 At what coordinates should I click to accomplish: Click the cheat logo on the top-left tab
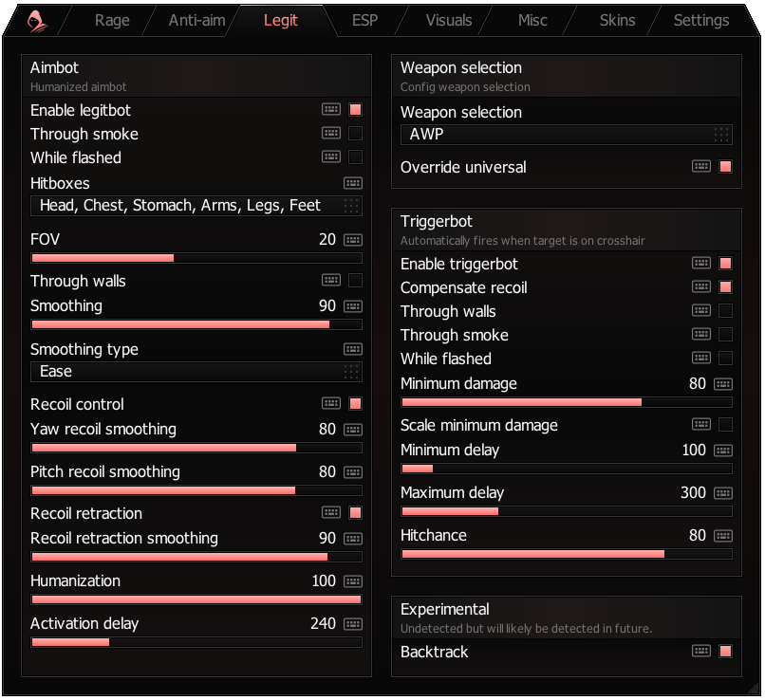tap(34, 20)
